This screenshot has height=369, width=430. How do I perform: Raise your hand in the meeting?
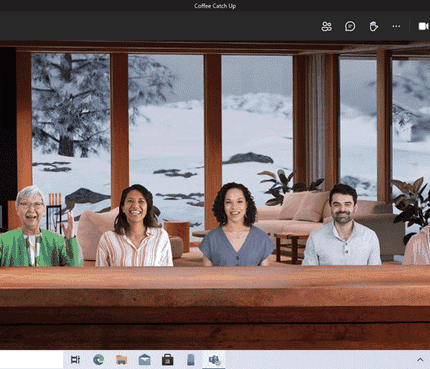pos(373,26)
